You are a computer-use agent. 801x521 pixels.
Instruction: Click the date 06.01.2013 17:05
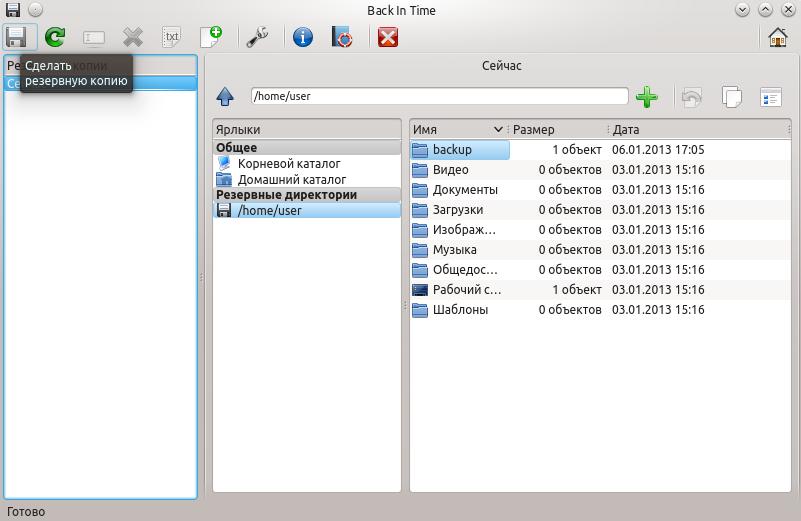[x=658, y=150]
